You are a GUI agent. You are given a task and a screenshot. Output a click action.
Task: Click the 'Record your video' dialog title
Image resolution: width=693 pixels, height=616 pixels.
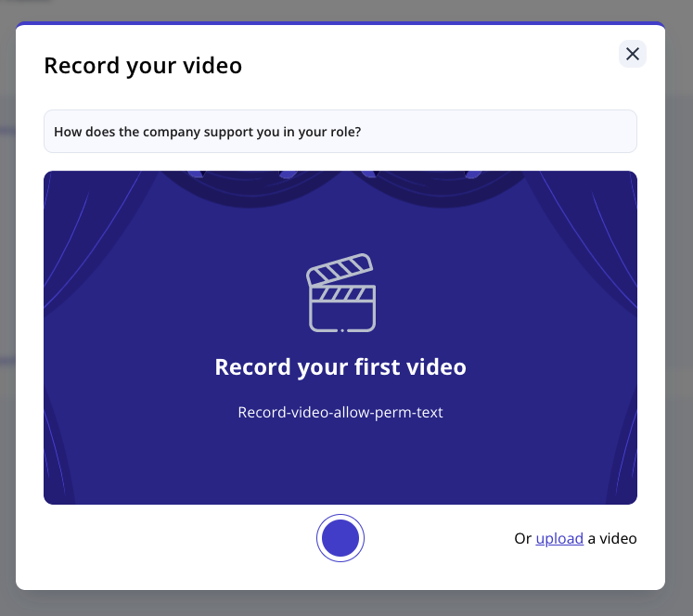tap(143, 66)
